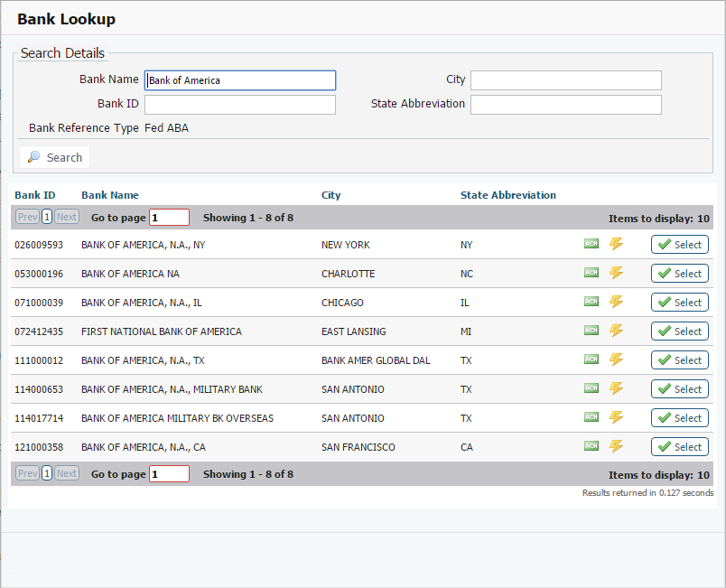Select Bank of America, N.A., NY

pyautogui.click(x=679, y=245)
